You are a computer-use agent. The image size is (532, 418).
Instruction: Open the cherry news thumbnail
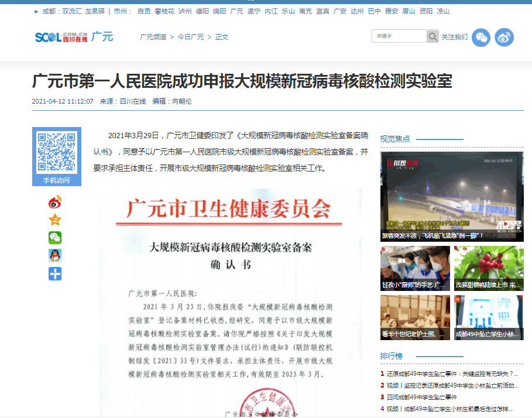(x=488, y=268)
